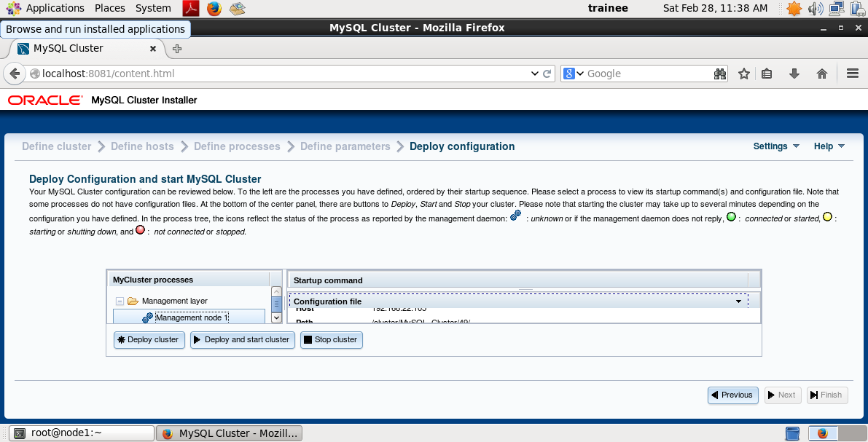Click the trainee user name in top panel
Image resolution: width=868 pixels, height=442 pixels.
[608, 8]
